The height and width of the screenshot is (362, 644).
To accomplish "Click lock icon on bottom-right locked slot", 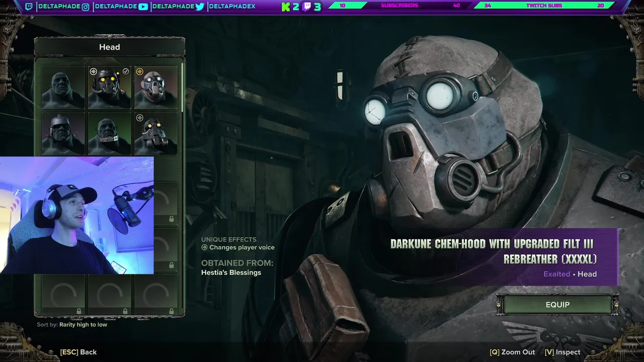I will coord(171,311).
